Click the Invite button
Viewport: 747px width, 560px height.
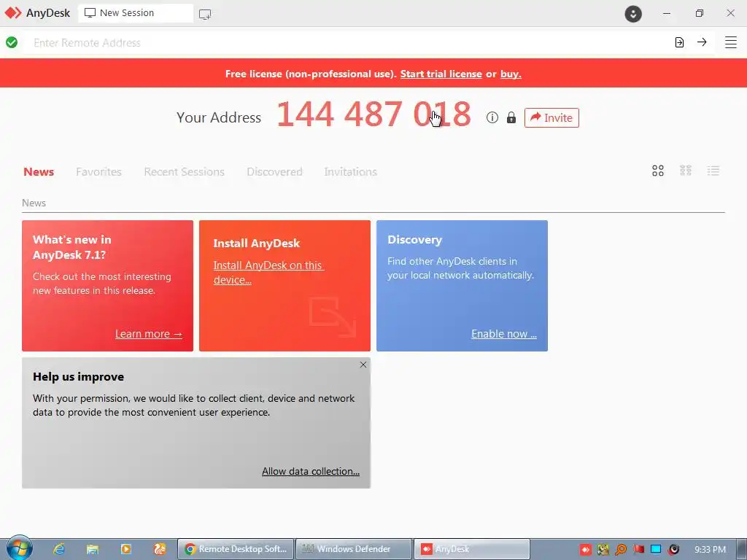tap(551, 117)
